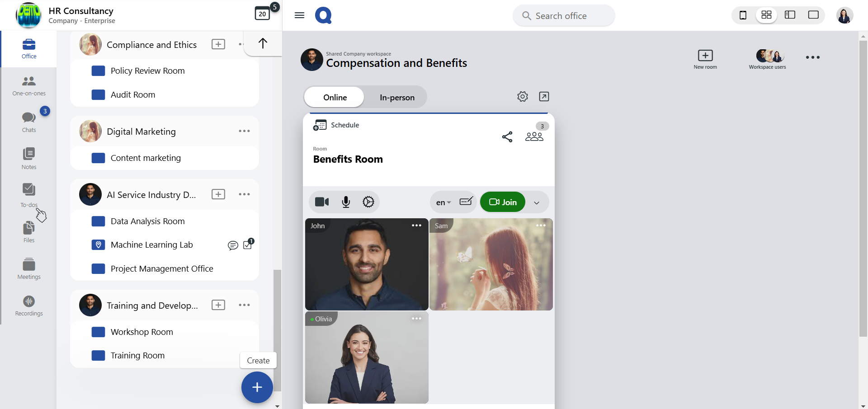Open the Chats sidebar section

(x=29, y=122)
